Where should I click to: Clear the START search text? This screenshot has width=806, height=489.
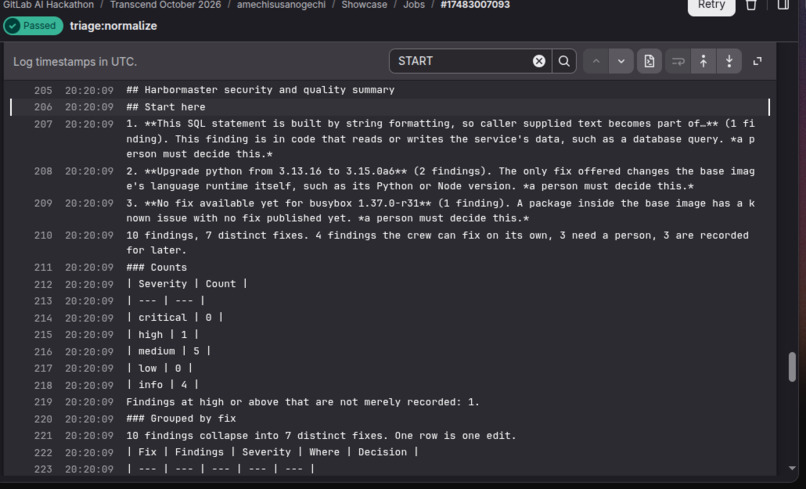[538, 61]
